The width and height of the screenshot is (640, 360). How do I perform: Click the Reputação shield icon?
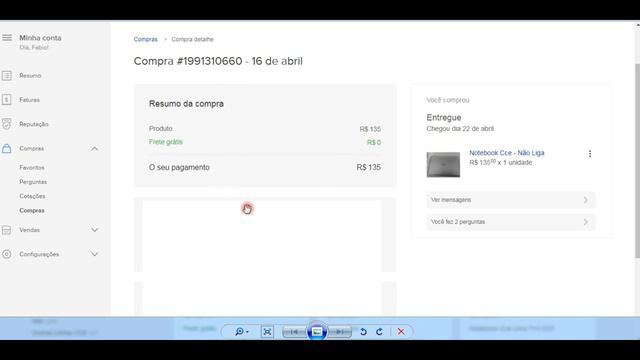(x=7, y=124)
